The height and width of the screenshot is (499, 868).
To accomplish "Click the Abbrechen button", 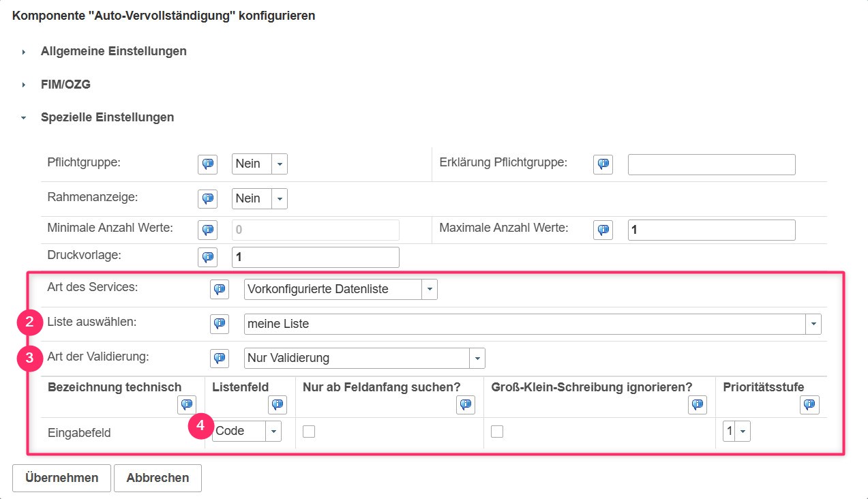I will [x=158, y=478].
